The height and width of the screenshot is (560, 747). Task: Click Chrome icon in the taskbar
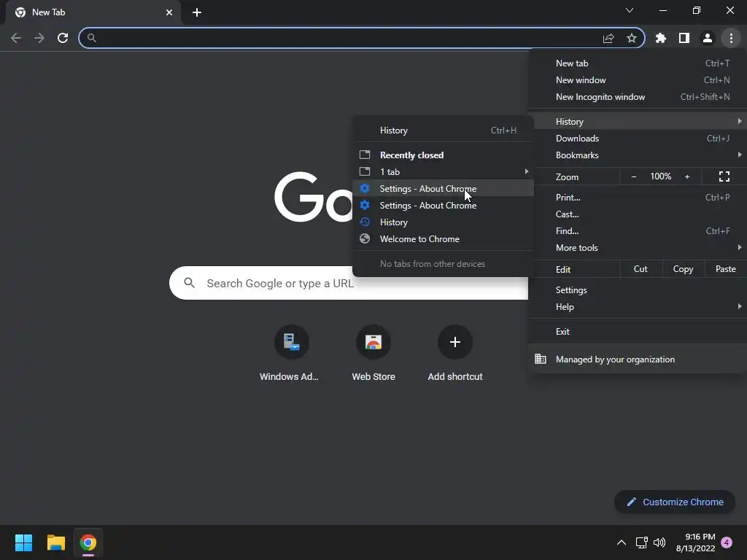(x=88, y=542)
